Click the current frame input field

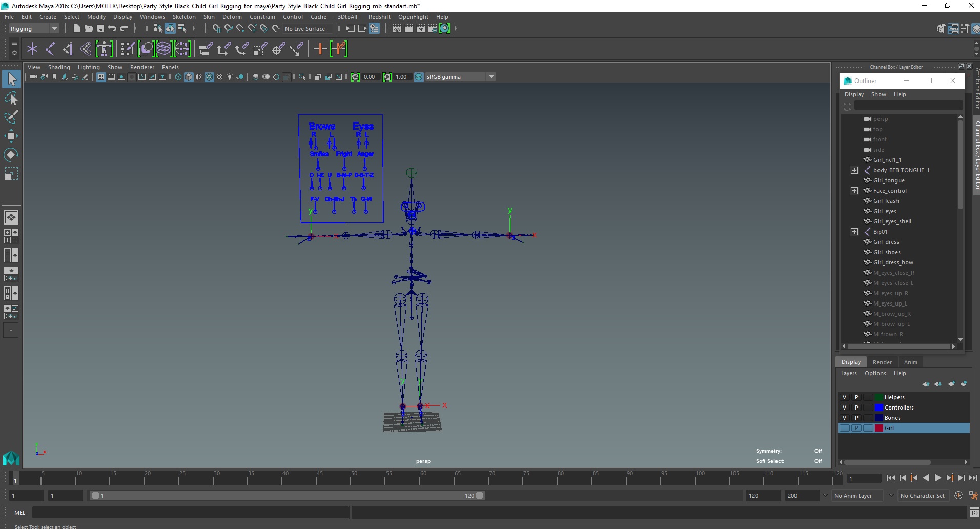tap(864, 478)
